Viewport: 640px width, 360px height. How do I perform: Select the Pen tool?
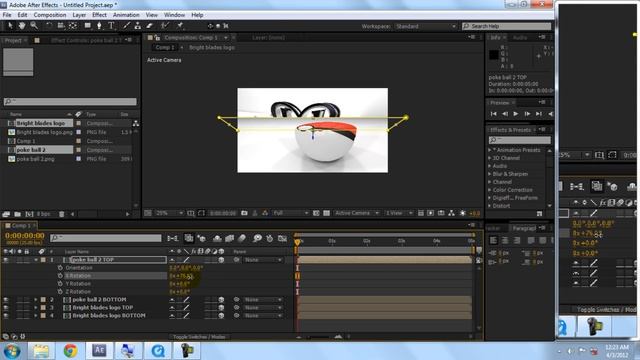click(x=99, y=26)
